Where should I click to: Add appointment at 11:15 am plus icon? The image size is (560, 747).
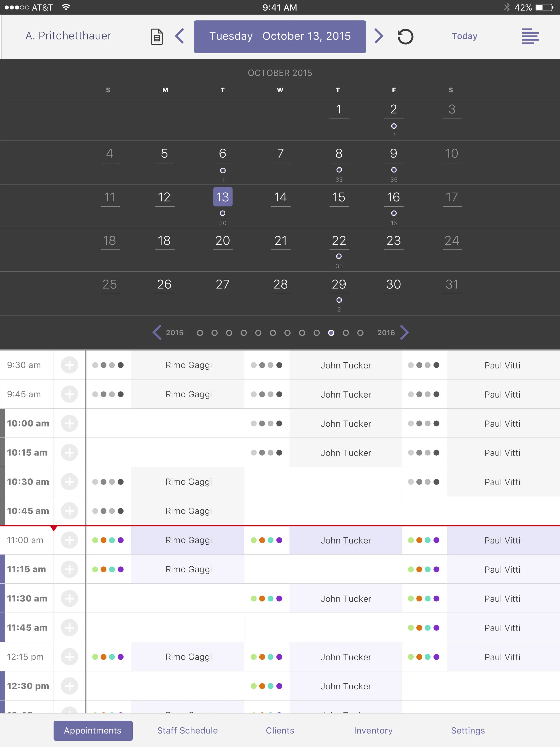pyautogui.click(x=69, y=569)
